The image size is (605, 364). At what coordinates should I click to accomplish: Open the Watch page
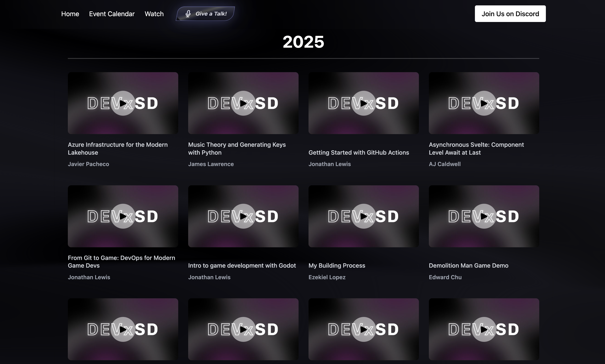tap(154, 14)
